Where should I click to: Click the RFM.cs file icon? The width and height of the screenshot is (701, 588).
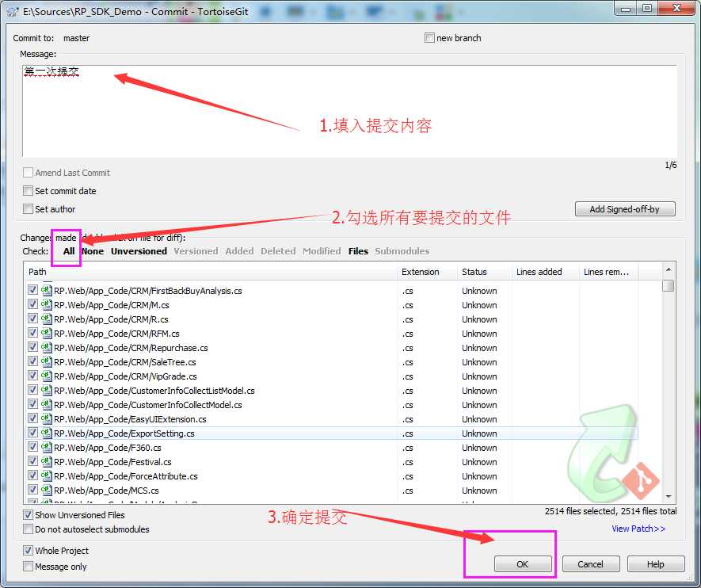pyautogui.click(x=47, y=333)
